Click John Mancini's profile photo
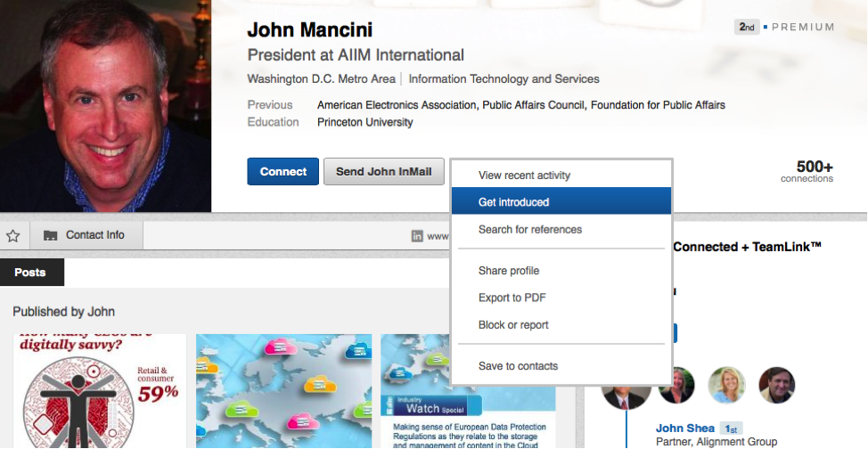868x449 pixels. [105, 106]
